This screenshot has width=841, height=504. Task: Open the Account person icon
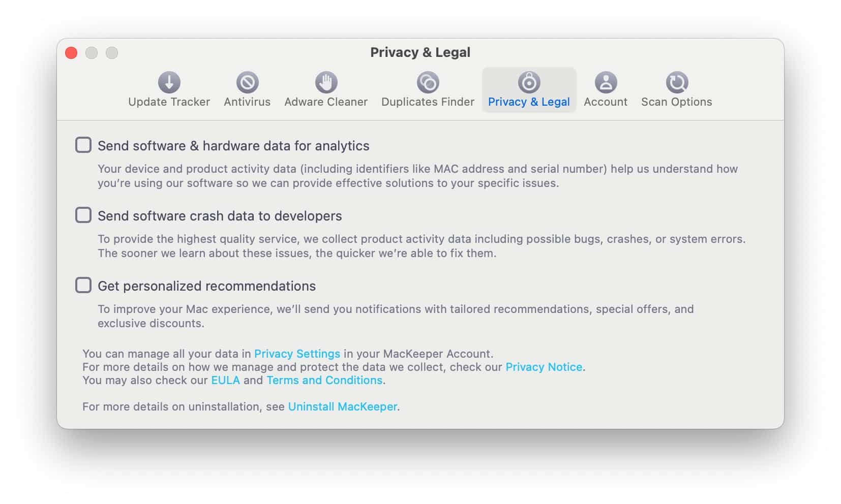click(606, 82)
